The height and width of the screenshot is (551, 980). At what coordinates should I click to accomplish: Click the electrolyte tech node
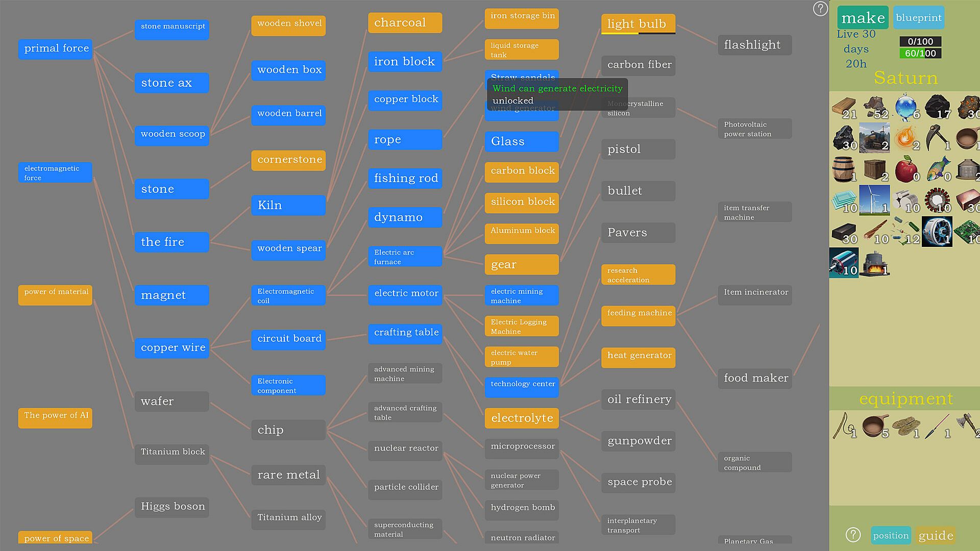point(521,418)
